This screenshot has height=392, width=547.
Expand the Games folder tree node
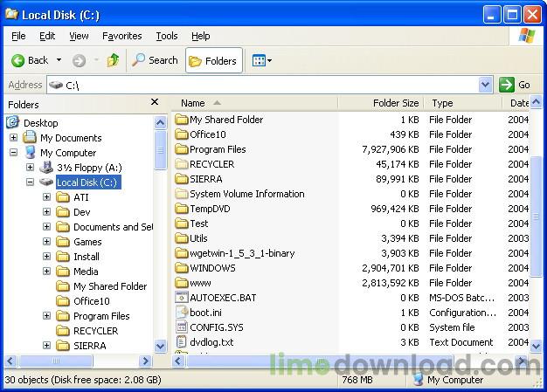coord(46,242)
